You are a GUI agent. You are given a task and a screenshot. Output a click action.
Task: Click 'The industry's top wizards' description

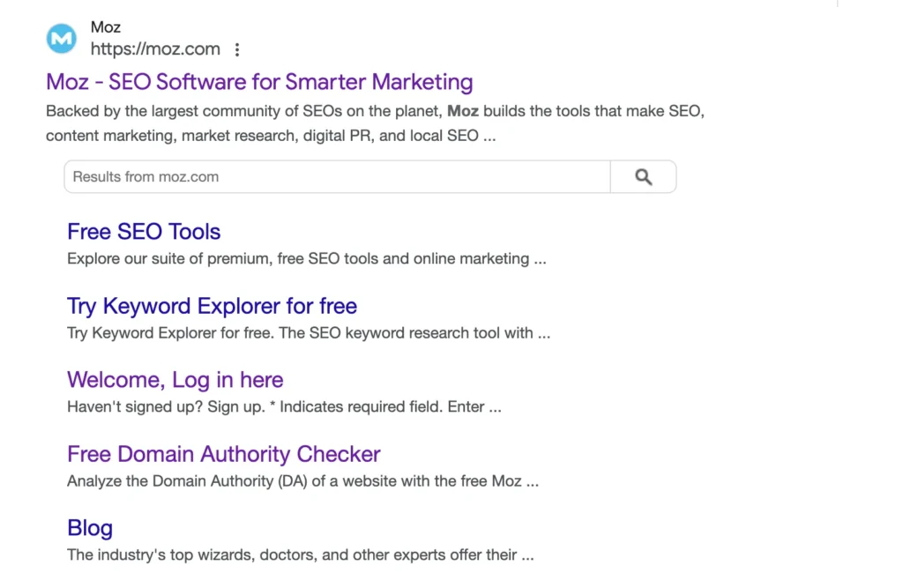[300, 555]
